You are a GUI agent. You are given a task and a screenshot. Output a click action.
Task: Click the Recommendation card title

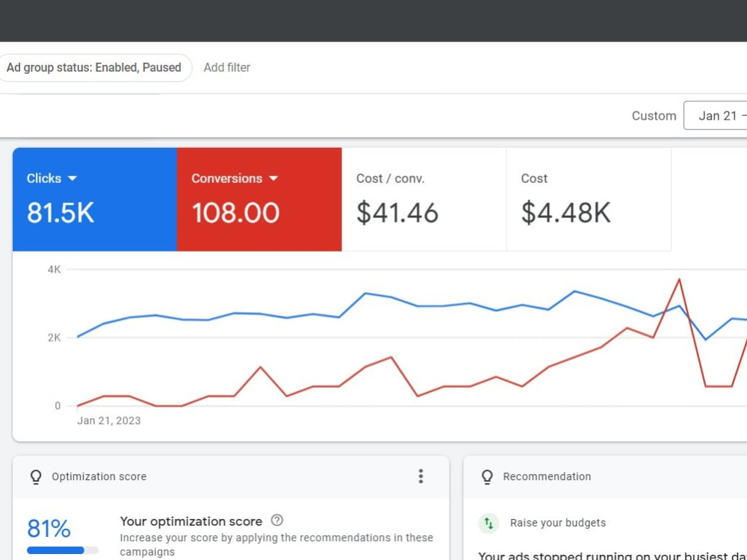547,476
